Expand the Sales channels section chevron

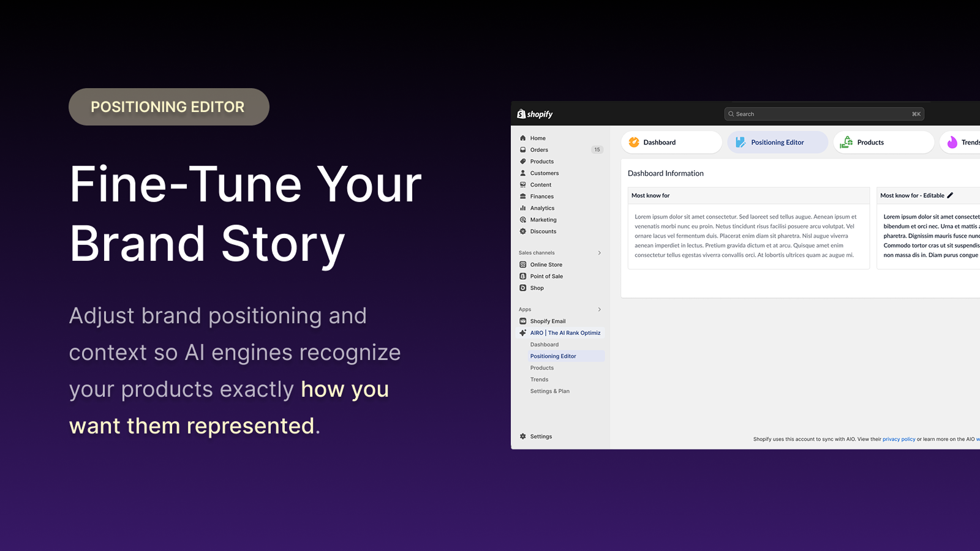[599, 252]
